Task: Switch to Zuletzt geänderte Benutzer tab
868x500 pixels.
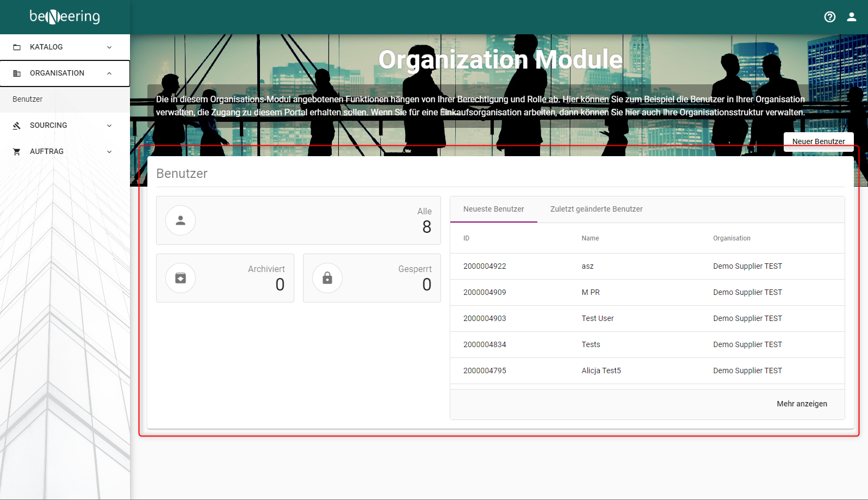Action: tap(596, 209)
